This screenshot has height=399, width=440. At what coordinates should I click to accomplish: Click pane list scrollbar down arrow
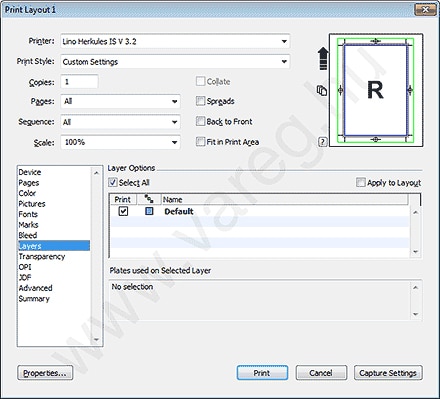(x=96, y=340)
